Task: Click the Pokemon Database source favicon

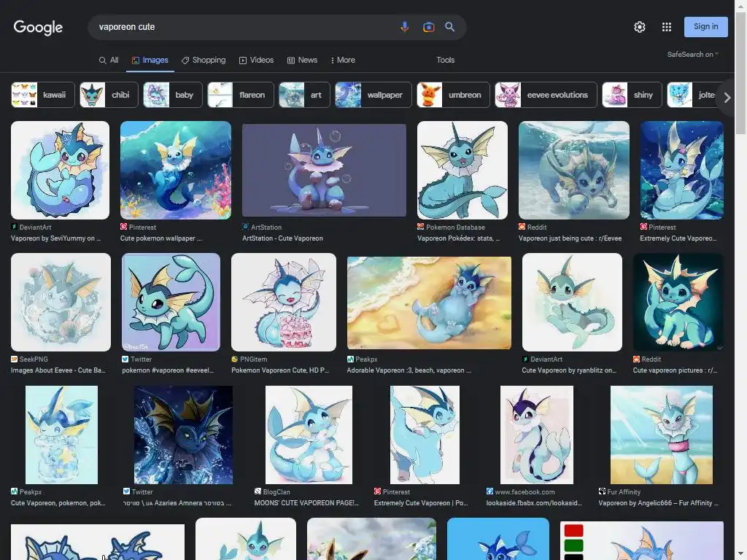Action: [421, 227]
